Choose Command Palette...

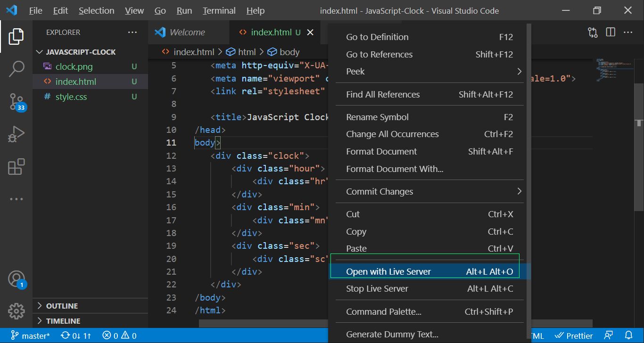point(429,312)
